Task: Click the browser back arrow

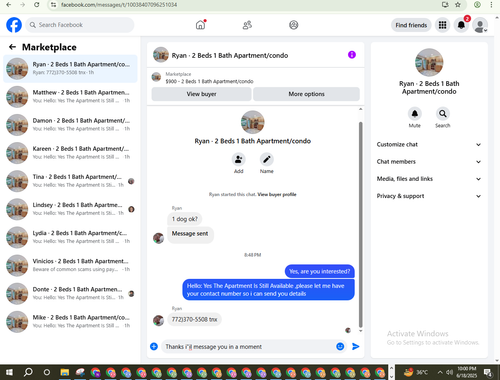Action: click(8, 5)
